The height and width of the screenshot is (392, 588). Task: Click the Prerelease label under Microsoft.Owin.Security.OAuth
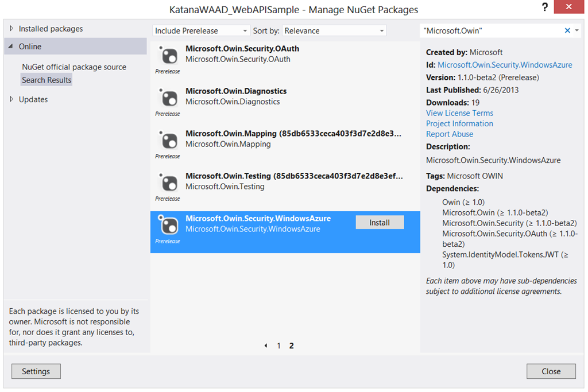click(x=168, y=71)
